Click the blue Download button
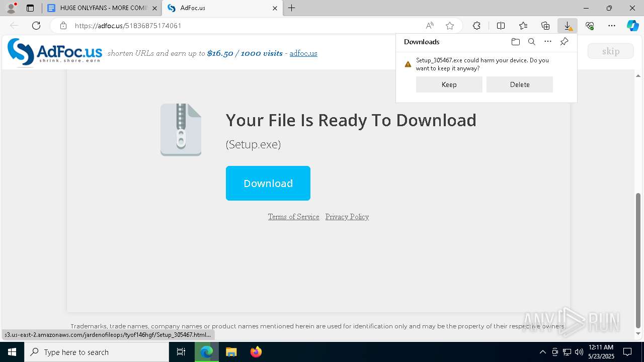The height and width of the screenshot is (362, 644). [x=268, y=183]
